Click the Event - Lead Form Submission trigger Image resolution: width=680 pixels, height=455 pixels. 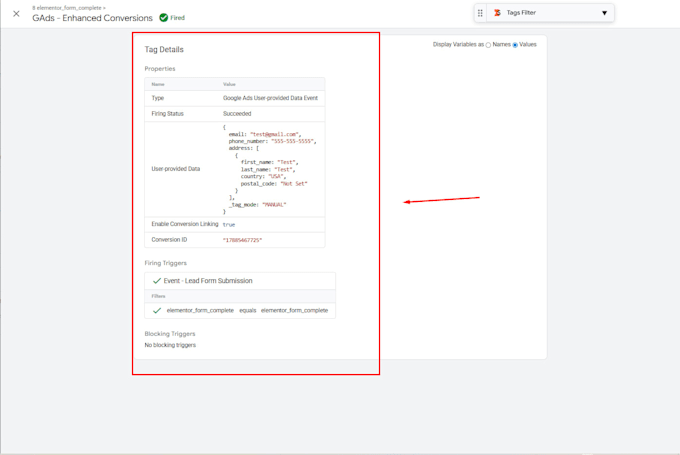pos(208,281)
